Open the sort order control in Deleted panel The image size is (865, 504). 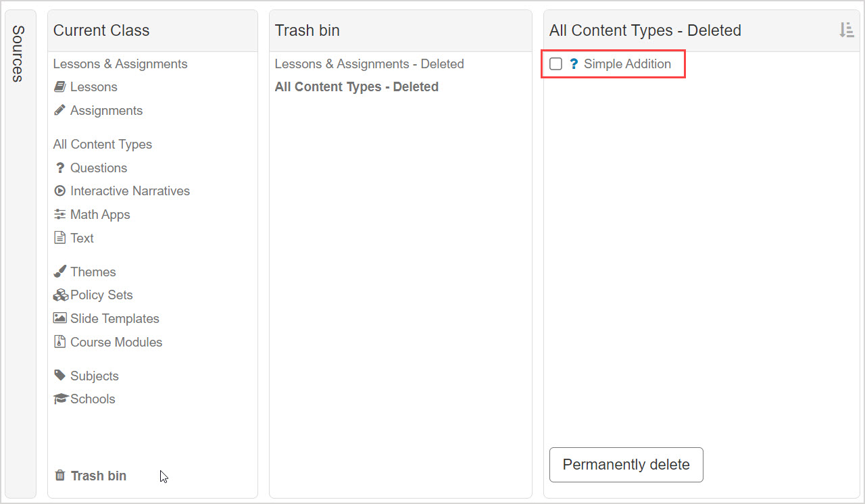pos(846,30)
